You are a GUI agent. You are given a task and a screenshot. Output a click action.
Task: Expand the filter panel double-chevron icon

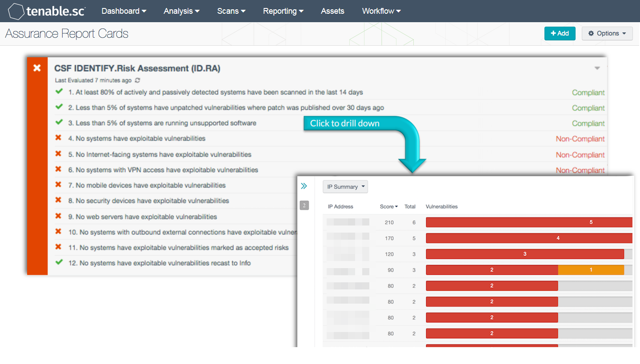click(304, 186)
